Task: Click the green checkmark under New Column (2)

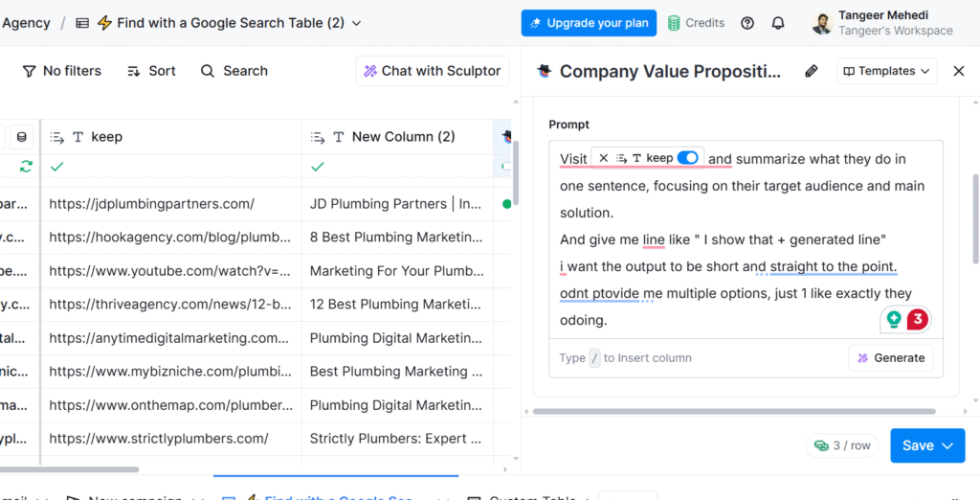Action: tap(318, 167)
